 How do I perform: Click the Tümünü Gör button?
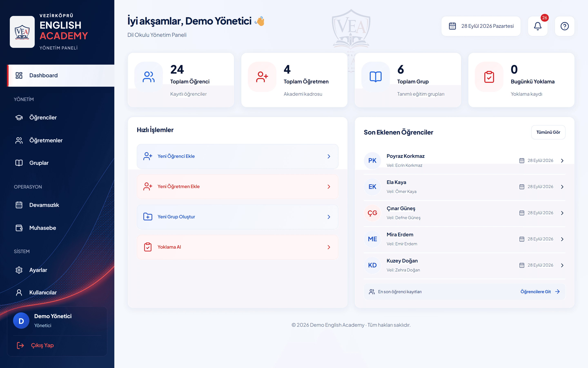(x=548, y=132)
